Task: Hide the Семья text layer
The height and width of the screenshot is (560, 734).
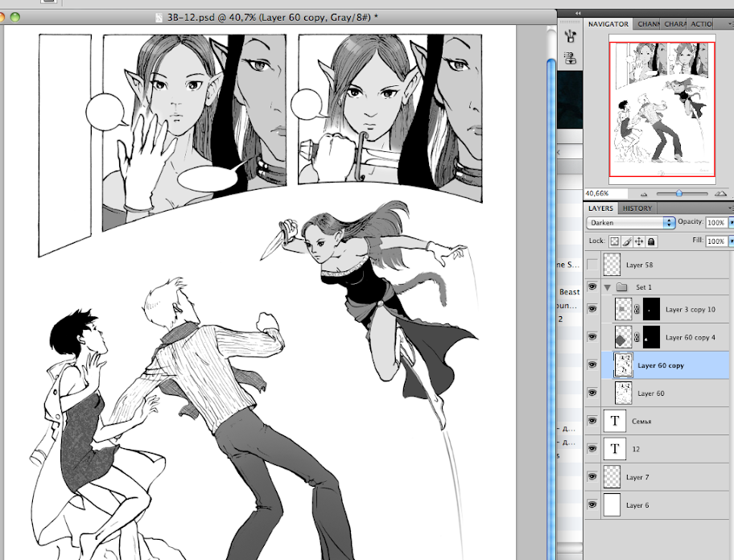Action: pyautogui.click(x=592, y=421)
